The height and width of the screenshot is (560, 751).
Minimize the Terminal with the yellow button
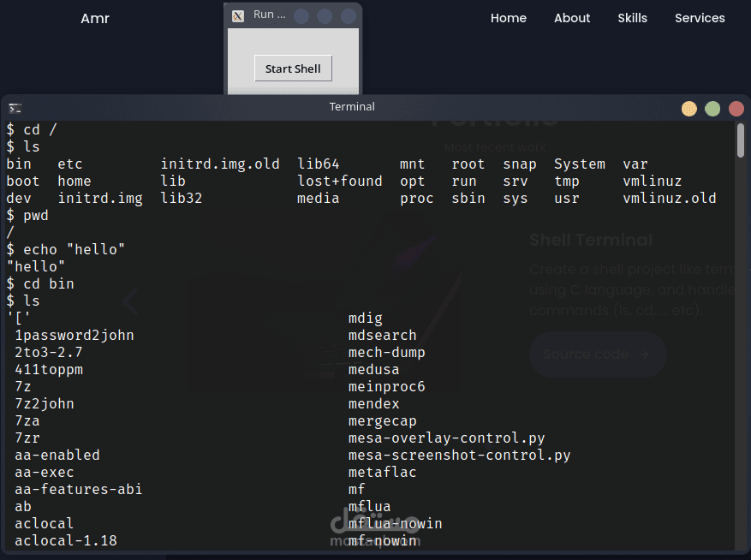pyautogui.click(x=688, y=109)
